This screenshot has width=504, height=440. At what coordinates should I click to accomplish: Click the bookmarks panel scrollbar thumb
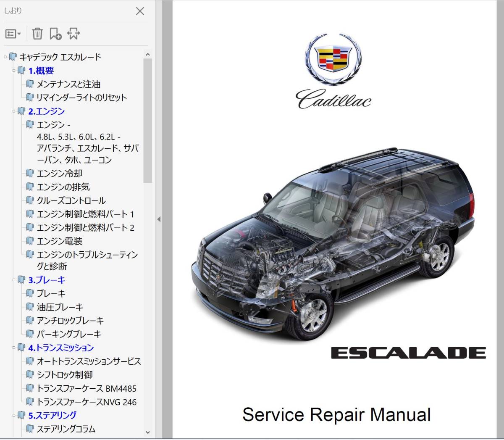tap(147, 121)
